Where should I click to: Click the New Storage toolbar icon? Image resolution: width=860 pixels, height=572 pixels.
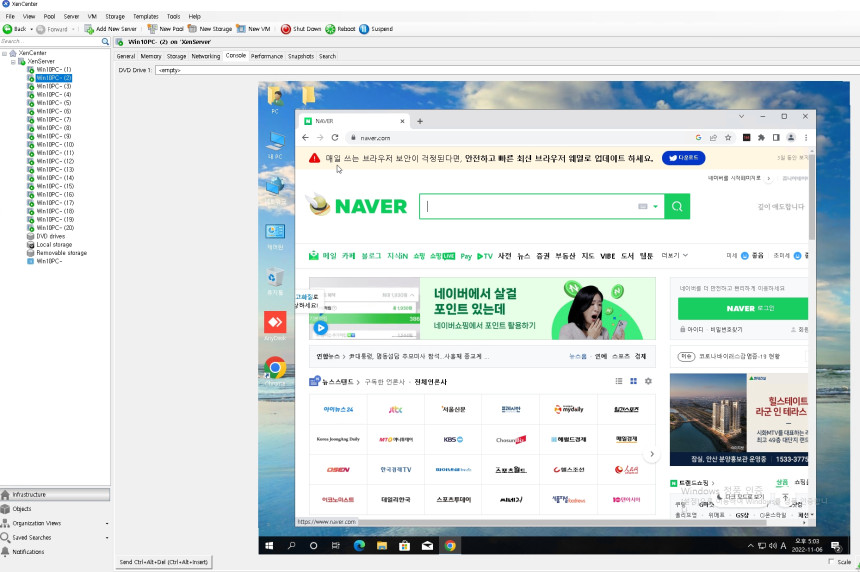click(192, 29)
